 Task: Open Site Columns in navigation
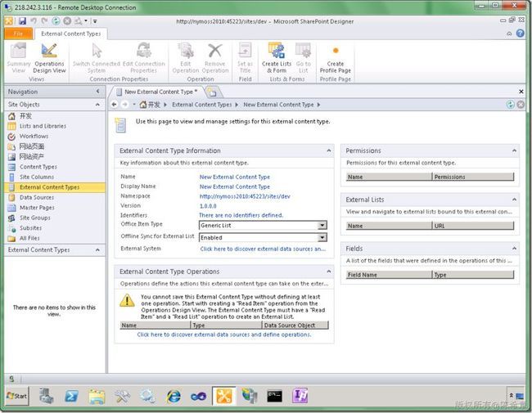(37, 177)
